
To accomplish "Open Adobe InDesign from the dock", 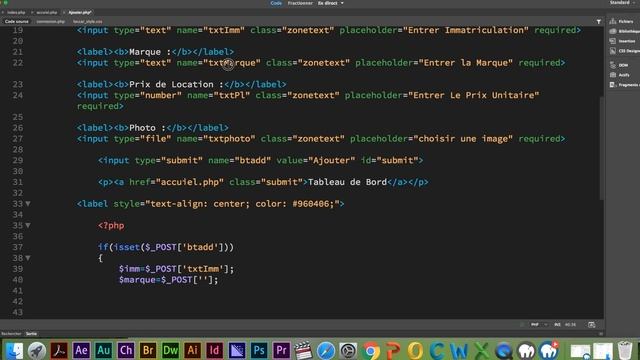I will [214, 350].
